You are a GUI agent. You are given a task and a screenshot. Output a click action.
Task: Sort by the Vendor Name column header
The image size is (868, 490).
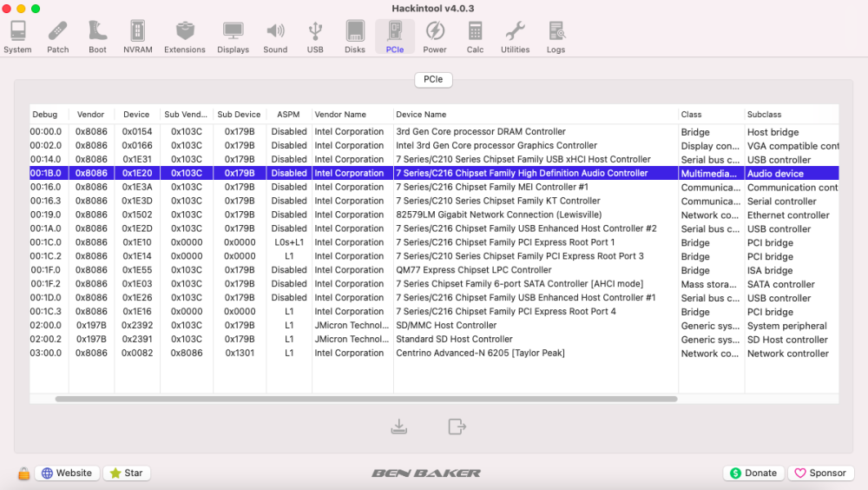point(352,114)
